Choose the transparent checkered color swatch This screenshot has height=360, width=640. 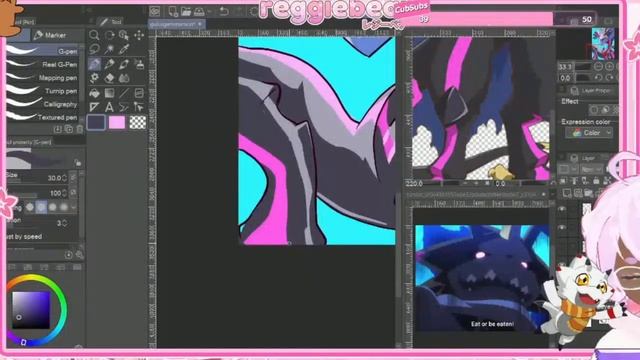pyautogui.click(x=138, y=122)
